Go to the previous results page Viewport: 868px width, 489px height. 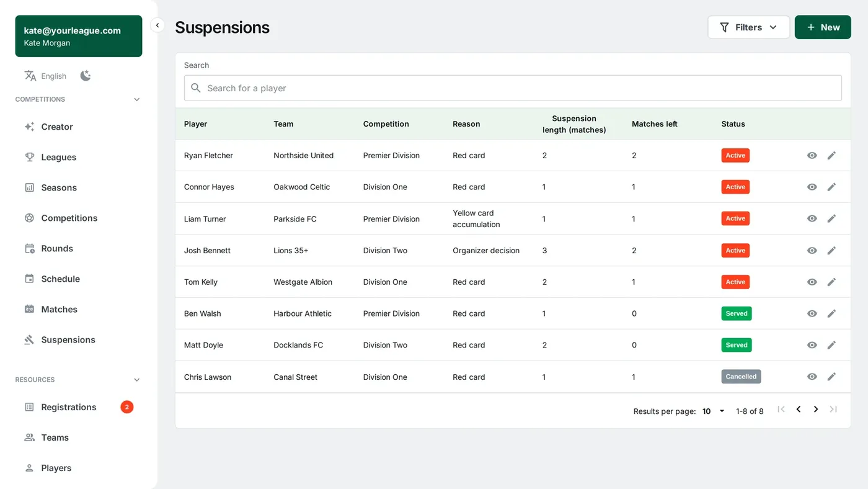point(799,410)
